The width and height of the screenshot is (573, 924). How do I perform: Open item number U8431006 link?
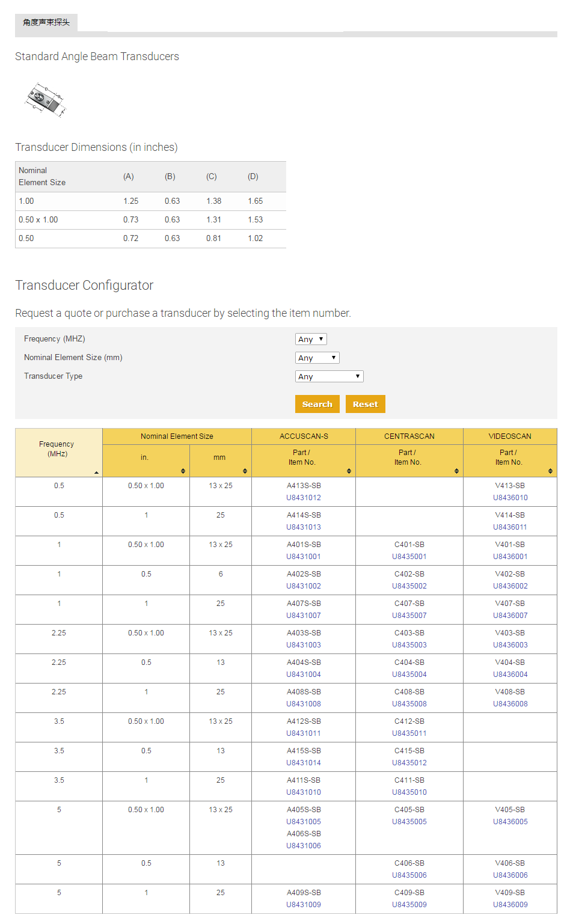(x=304, y=846)
